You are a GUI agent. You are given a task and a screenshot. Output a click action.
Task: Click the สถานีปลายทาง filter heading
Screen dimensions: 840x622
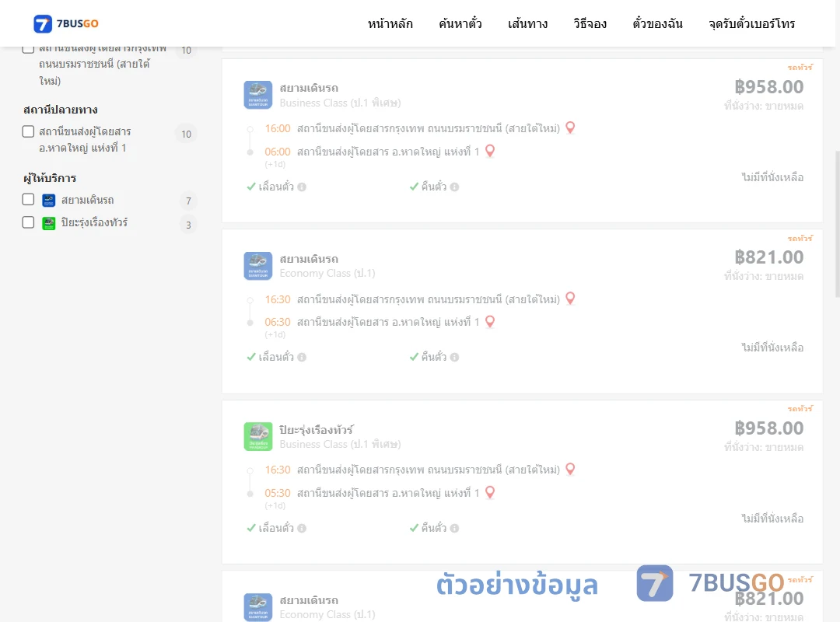point(61,110)
